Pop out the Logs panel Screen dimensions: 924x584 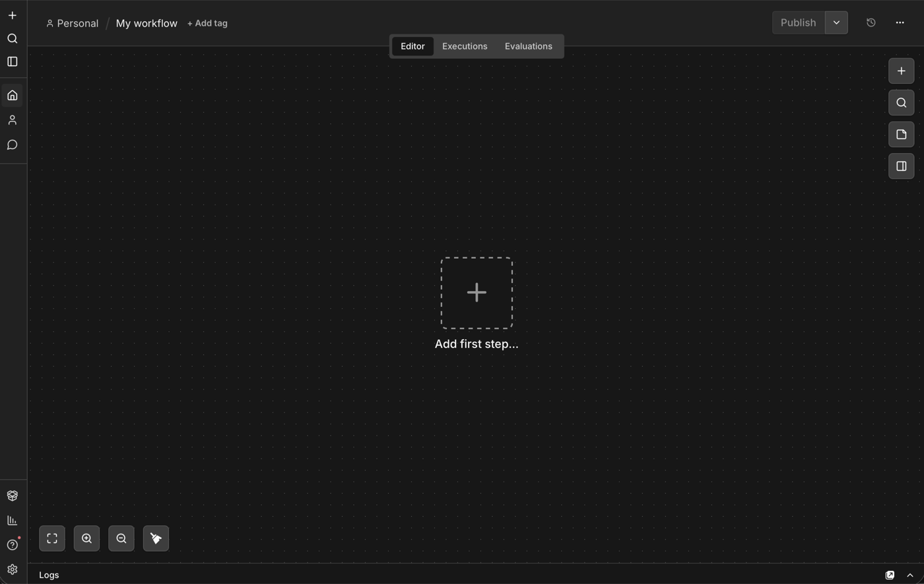[x=890, y=575]
